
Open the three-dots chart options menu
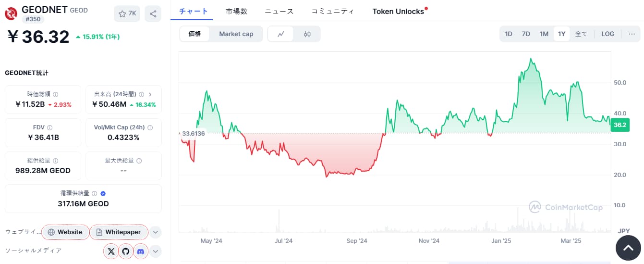click(x=632, y=34)
